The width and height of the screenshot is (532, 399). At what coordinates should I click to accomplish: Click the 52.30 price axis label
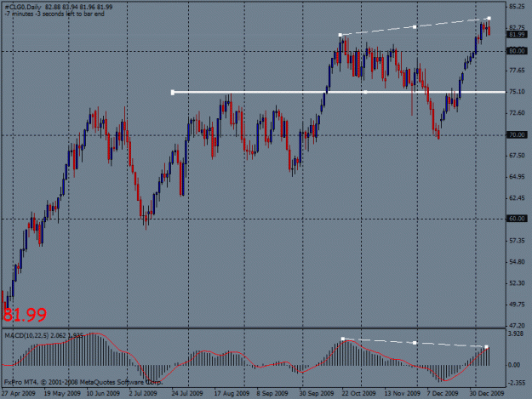coord(517,283)
